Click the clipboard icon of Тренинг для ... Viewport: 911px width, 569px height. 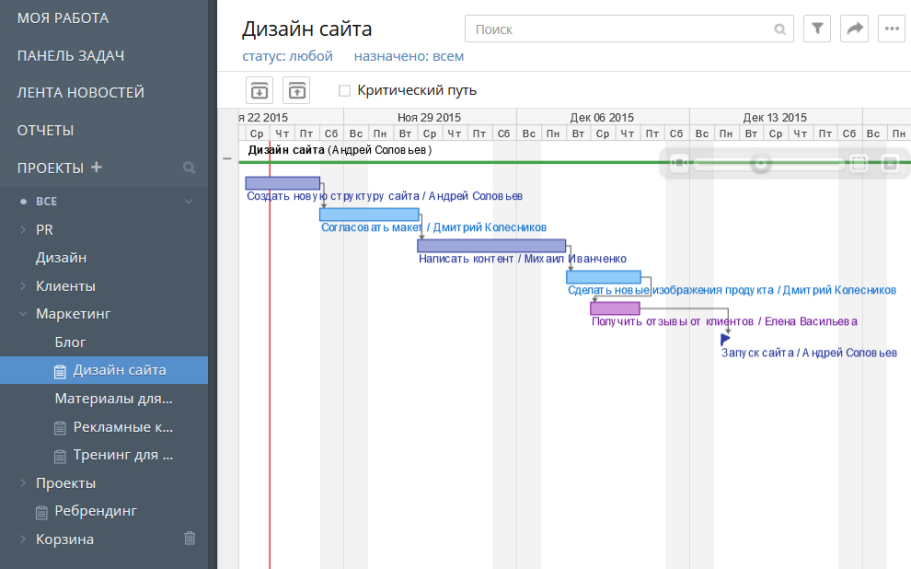click(x=60, y=456)
